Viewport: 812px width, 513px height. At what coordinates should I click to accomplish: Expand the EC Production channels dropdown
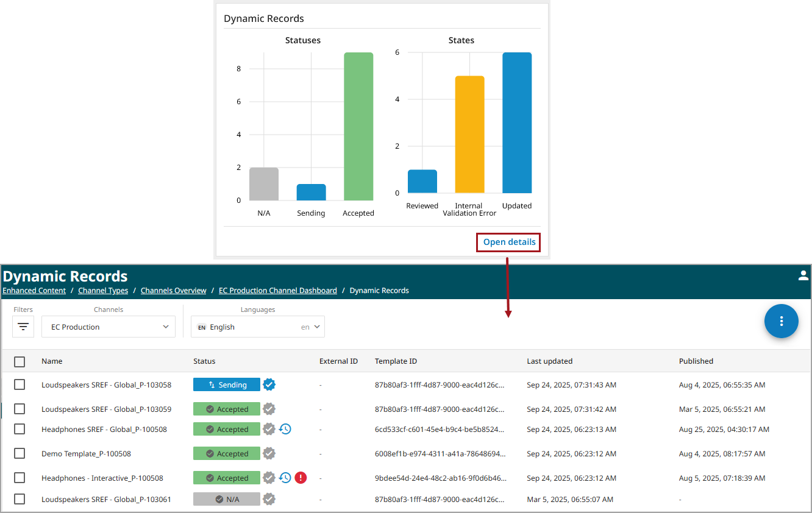[109, 327]
